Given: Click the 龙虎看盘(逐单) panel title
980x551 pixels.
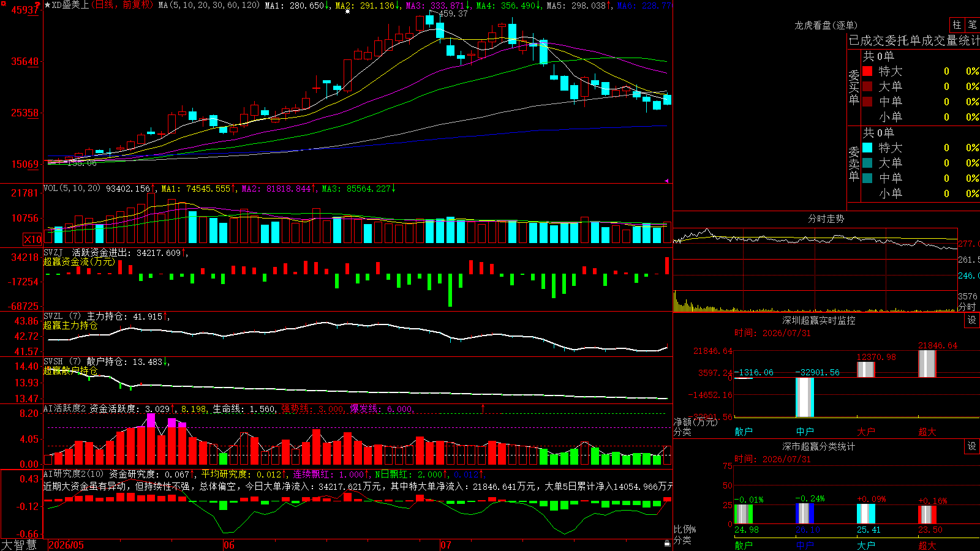Looking at the screenshot, I should tap(826, 25).
